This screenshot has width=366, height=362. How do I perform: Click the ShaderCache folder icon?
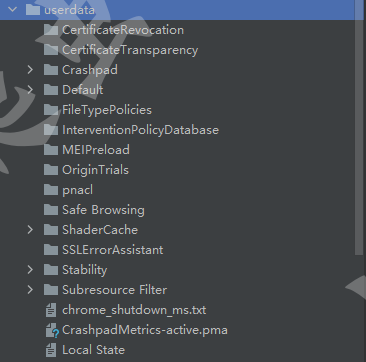tap(51, 230)
